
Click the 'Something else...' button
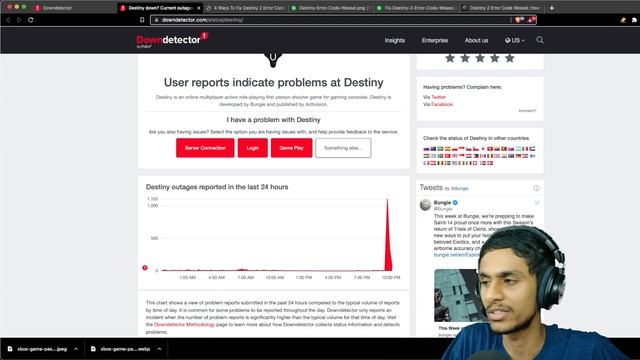pos(343,148)
